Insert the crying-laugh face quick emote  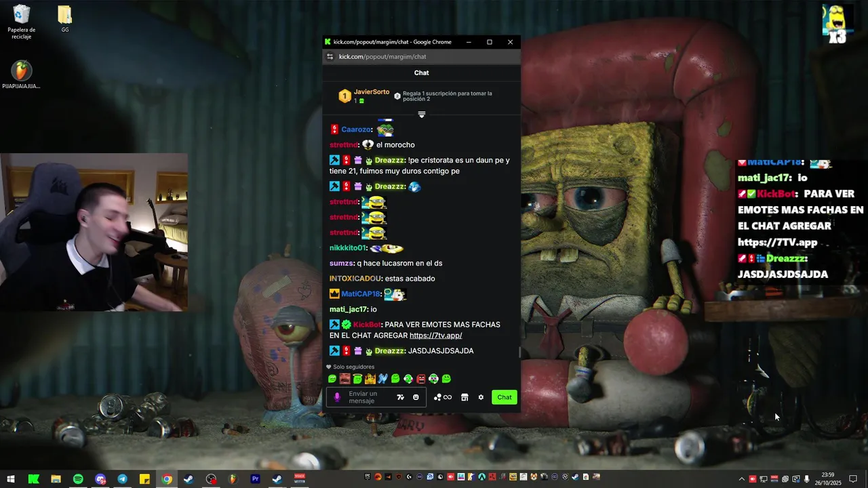pos(344,379)
